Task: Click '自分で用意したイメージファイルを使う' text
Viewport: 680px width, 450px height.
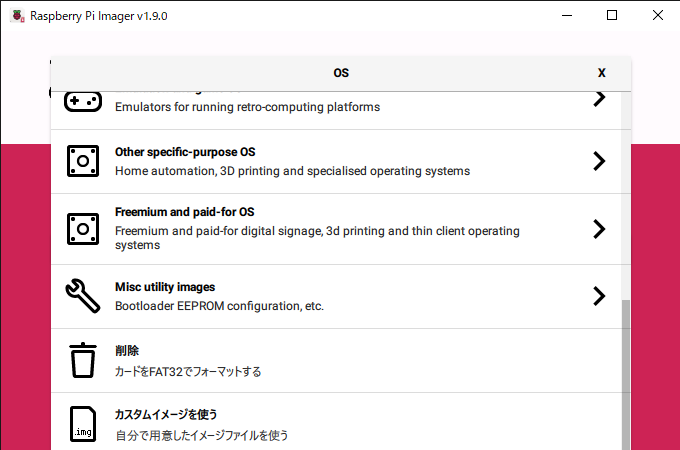Action: [x=202, y=435]
